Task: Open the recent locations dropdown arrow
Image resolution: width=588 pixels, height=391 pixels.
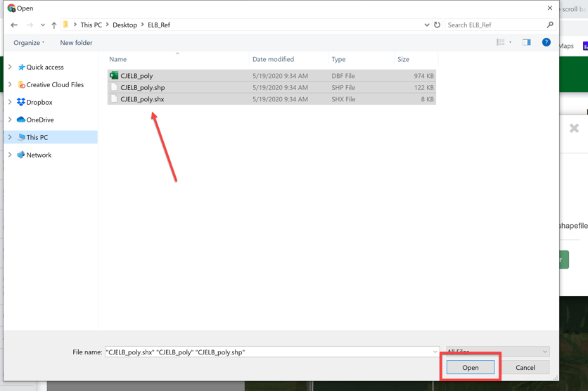Action: 43,25
